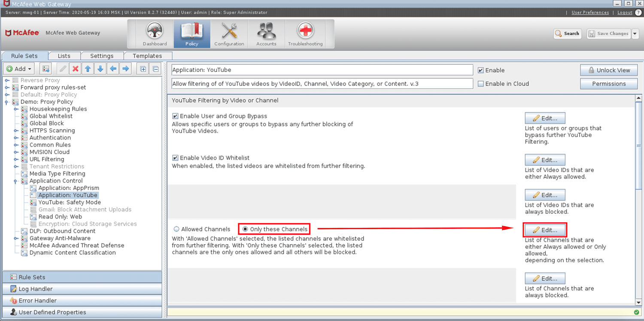Open the Dashboard gauge icon
This screenshot has width=644, height=321.
[x=155, y=33]
